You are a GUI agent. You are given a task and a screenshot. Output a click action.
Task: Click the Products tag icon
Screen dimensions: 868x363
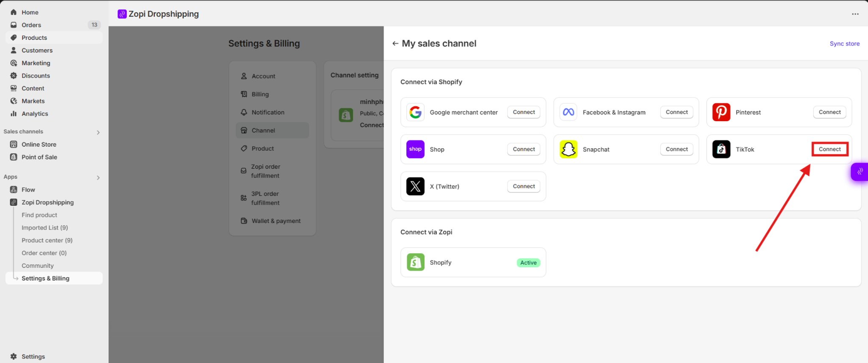coord(14,38)
